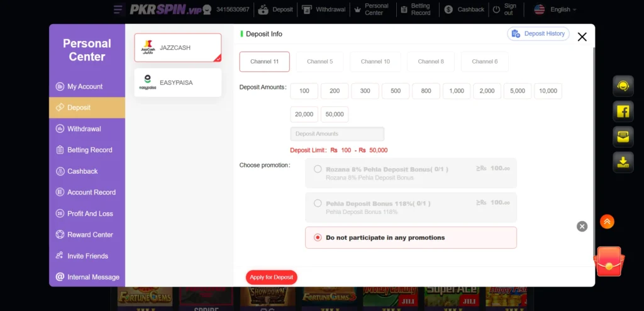
Task: Open My Account in the sidebar
Action: pos(87,86)
